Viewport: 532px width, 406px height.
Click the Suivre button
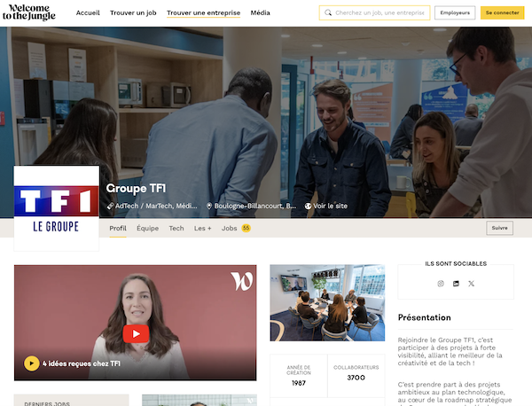pyautogui.click(x=499, y=228)
